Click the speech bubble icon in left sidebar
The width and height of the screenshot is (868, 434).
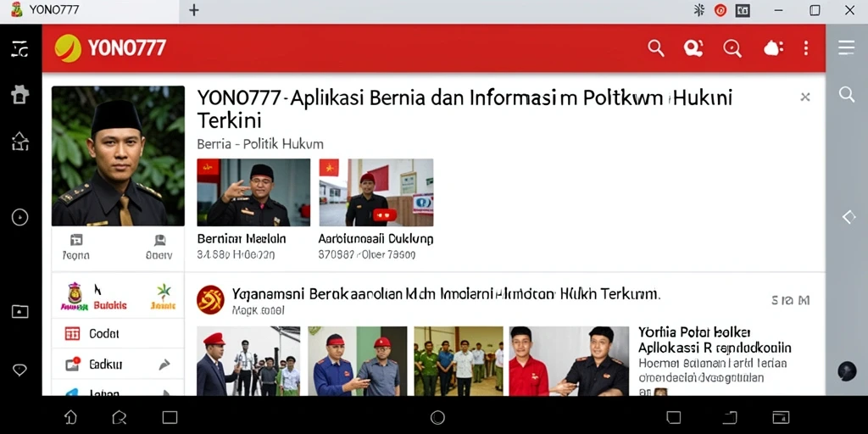[x=20, y=370]
